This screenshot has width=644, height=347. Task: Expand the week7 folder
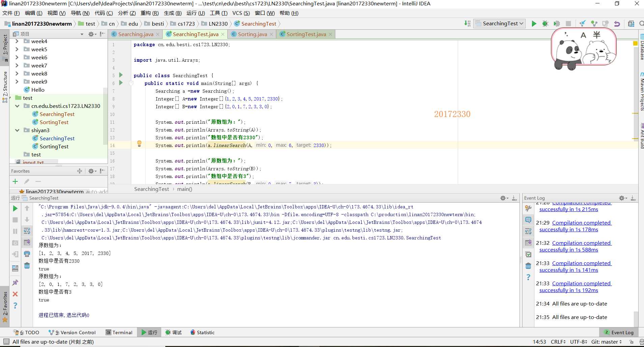[17, 65]
